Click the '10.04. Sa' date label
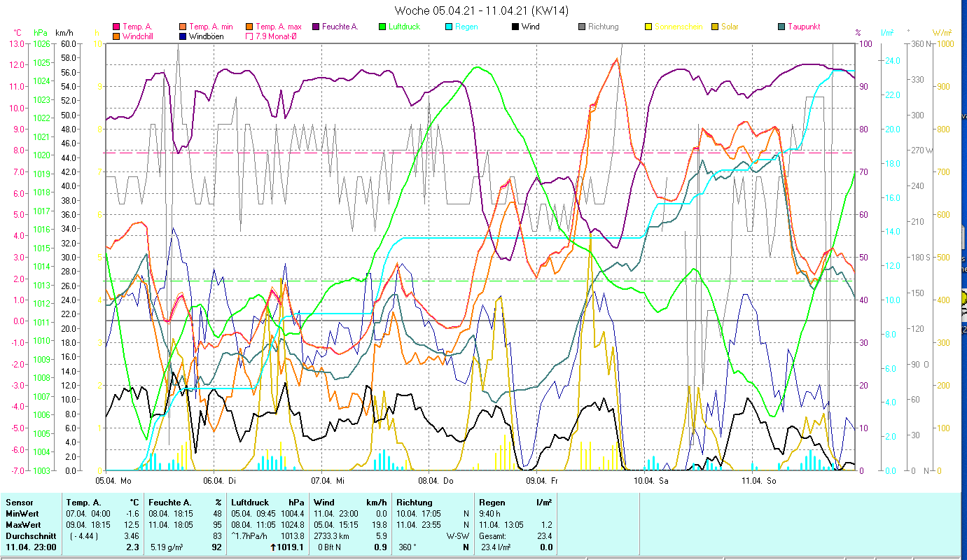967x560 pixels. [x=651, y=481]
